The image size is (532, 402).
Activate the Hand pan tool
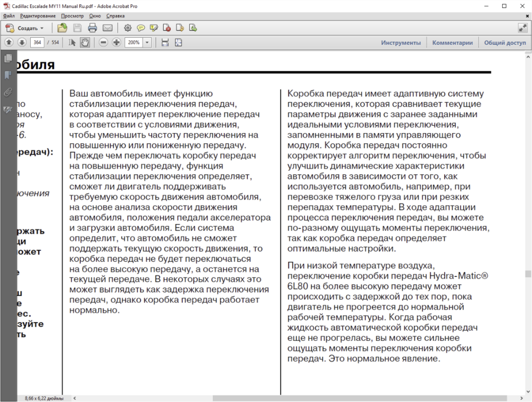[x=85, y=43]
